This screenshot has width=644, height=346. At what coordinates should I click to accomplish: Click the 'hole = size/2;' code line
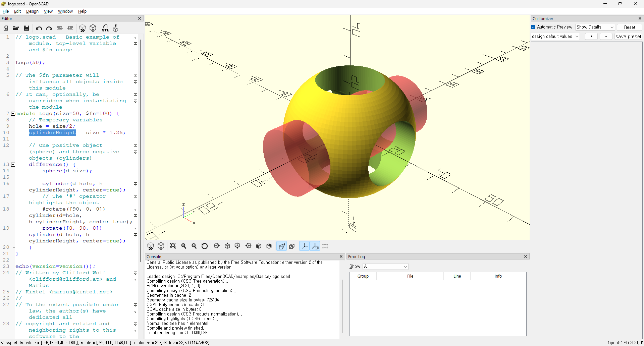coord(52,126)
